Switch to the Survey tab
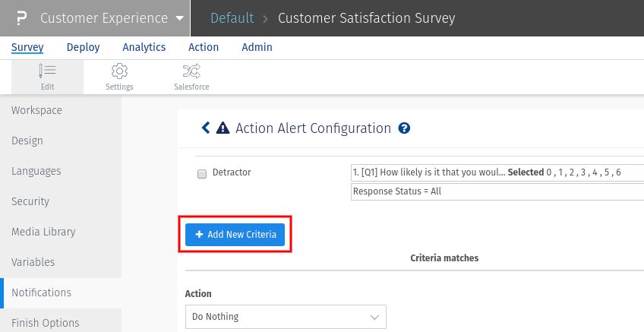The width and height of the screenshot is (644, 332). click(x=27, y=47)
